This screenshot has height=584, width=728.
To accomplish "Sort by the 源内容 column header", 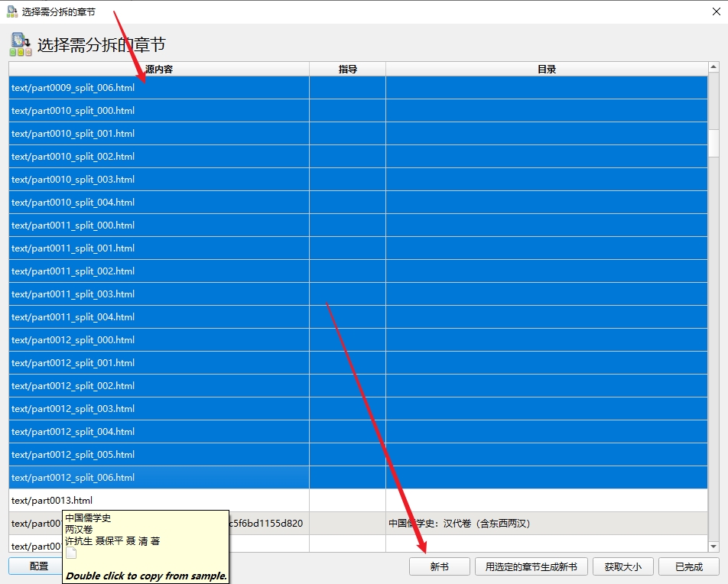I will tap(159, 69).
